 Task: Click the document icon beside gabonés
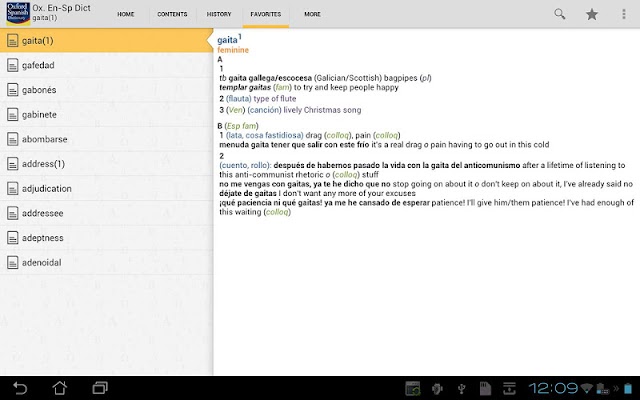pyautogui.click(x=13, y=90)
